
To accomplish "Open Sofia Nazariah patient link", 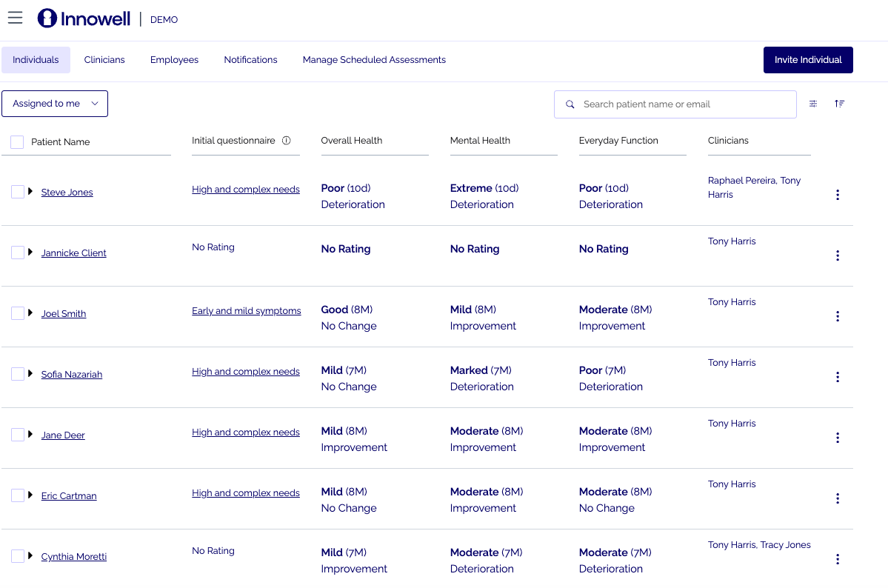I will coord(72,375).
